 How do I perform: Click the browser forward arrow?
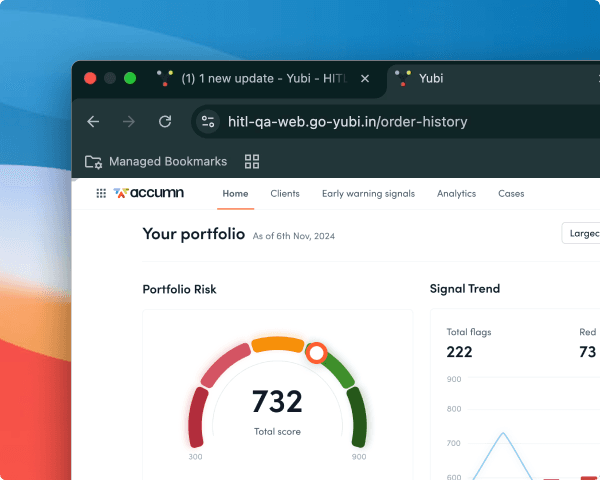pyautogui.click(x=129, y=122)
